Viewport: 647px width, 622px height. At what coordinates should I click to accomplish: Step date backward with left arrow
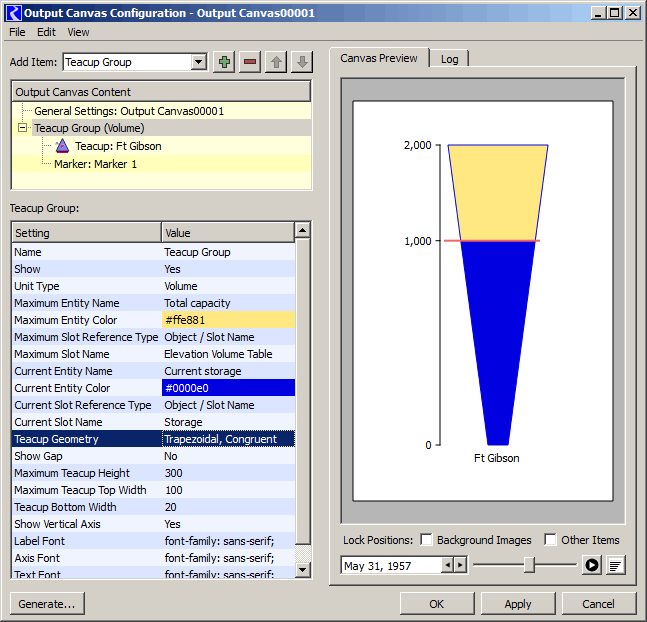click(x=447, y=565)
